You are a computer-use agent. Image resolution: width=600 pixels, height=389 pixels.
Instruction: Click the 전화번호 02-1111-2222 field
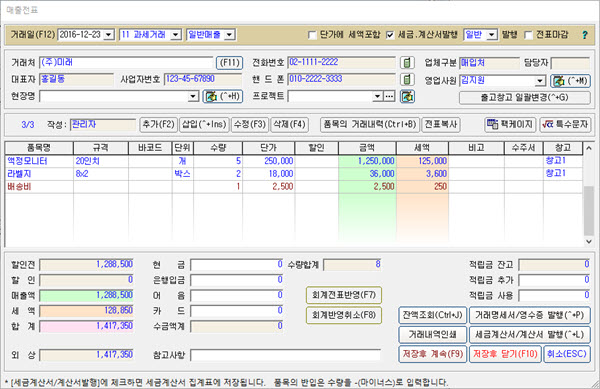click(341, 62)
